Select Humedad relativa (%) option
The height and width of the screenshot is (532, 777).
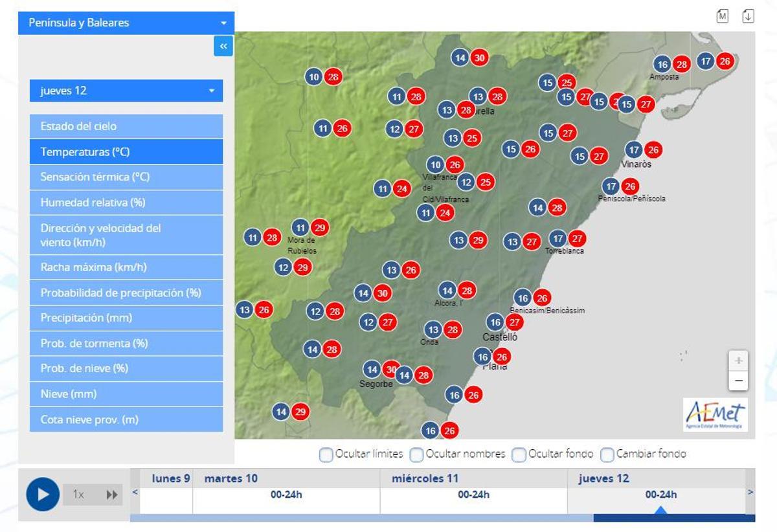(126, 203)
